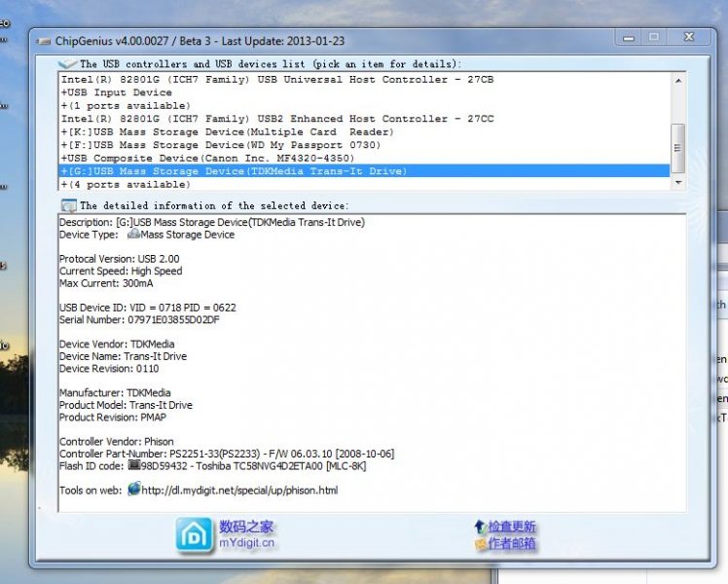The width and height of the screenshot is (728, 584).
Task: Open the mYdigit.cn link
Action: point(246,543)
